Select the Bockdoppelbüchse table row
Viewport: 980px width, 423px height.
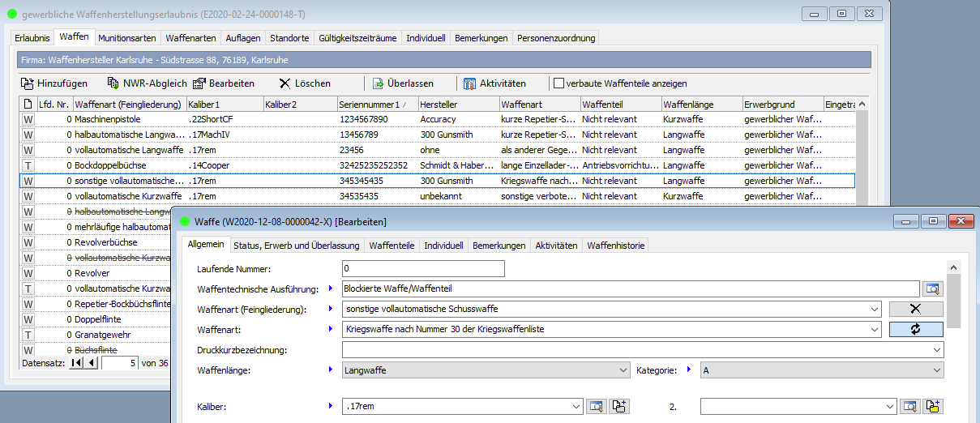click(x=105, y=165)
